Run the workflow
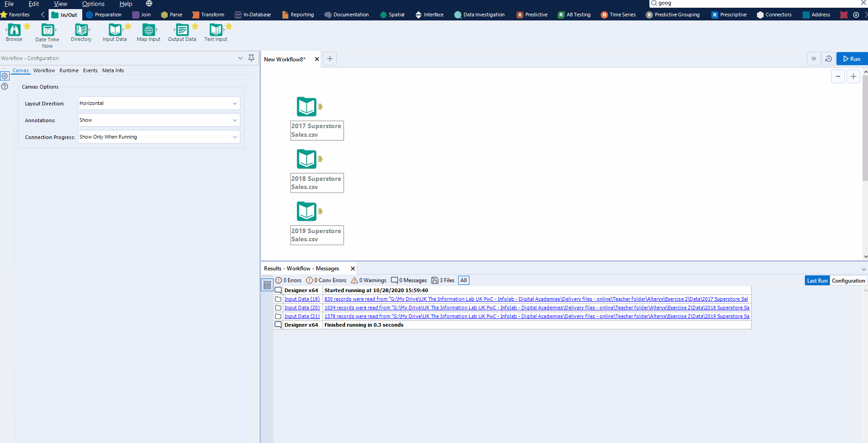 point(852,59)
